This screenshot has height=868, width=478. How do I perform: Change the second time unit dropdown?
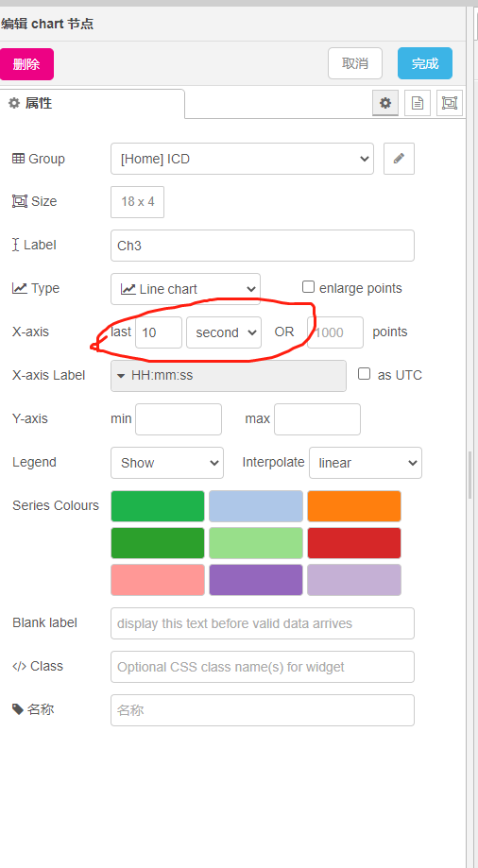(224, 332)
